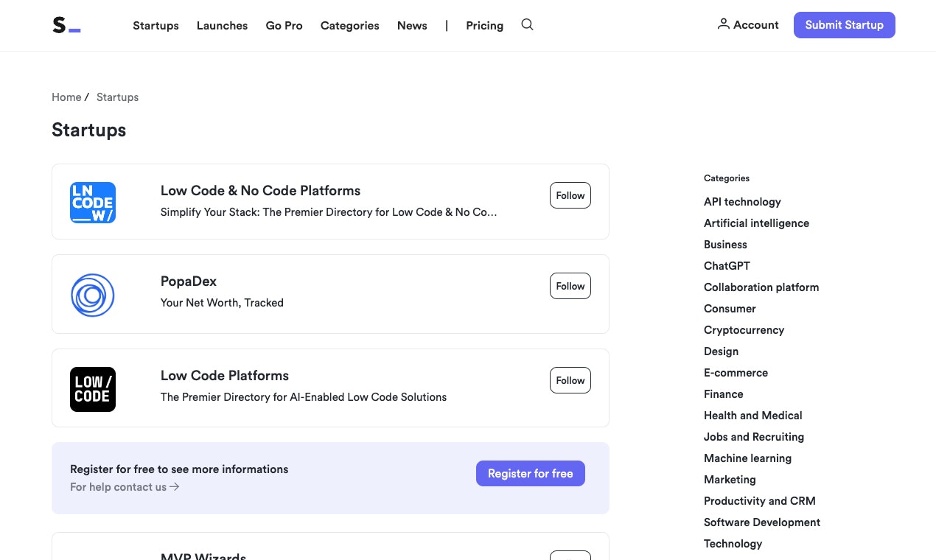Follow Low Code & No Code Platforms

tap(570, 195)
